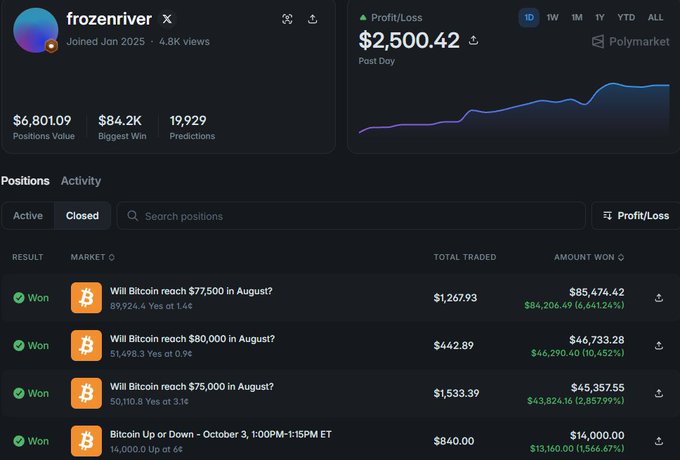Click '14,000.0 Up at 6¢' detail

click(146, 449)
